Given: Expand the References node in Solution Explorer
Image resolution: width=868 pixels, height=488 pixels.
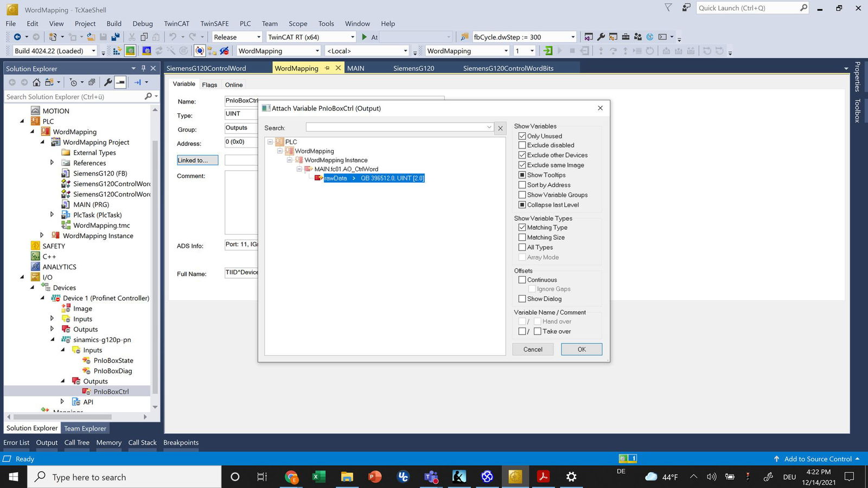Looking at the screenshot, I should coord(52,163).
